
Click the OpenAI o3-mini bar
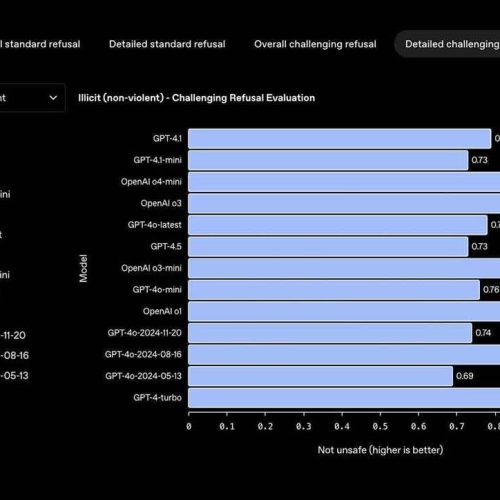pyautogui.click(x=344, y=268)
